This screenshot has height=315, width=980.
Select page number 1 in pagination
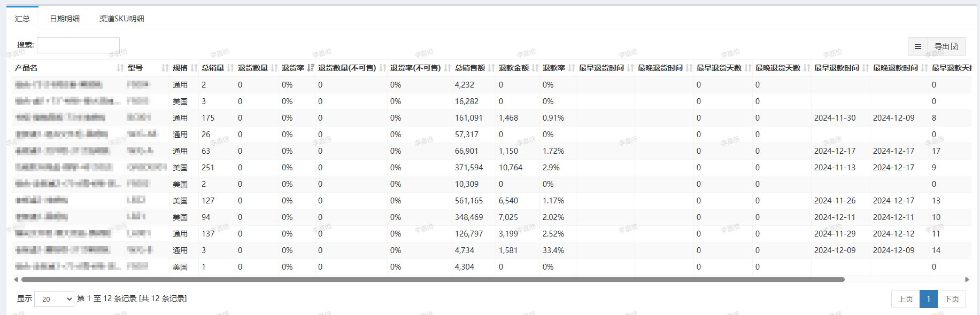928,299
